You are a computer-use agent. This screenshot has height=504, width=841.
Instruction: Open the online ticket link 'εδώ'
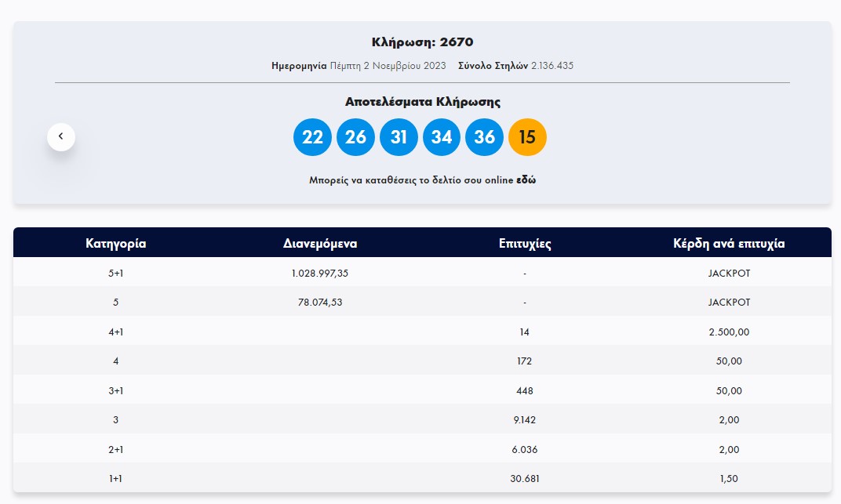pos(526,180)
